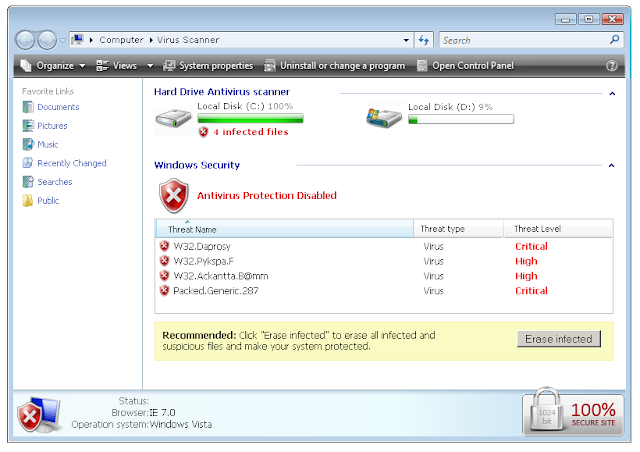This screenshot has width=640, height=452.
Task: Click the refresh arrows button
Action: (424, 40)
